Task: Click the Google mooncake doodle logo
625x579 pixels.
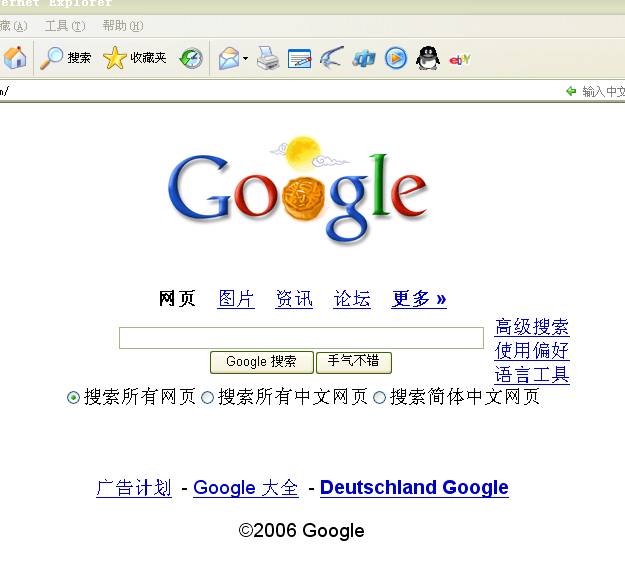Action: pyautogui.click(x=298, y=190)
